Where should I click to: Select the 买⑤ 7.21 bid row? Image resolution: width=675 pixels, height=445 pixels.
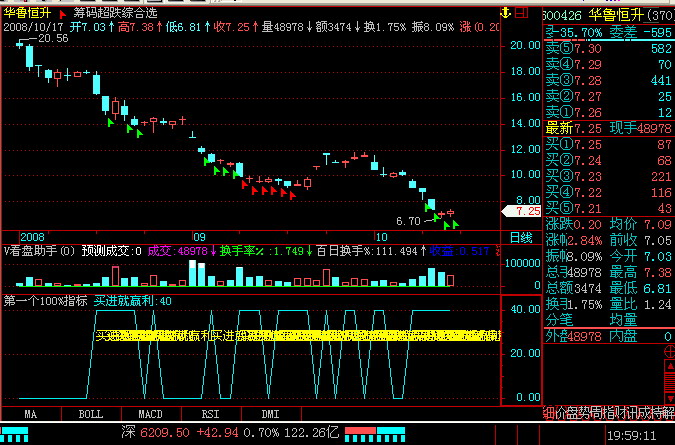608,208
